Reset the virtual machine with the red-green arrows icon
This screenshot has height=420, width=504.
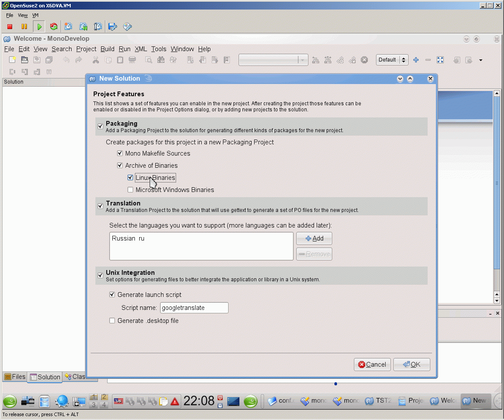[54, 26]
